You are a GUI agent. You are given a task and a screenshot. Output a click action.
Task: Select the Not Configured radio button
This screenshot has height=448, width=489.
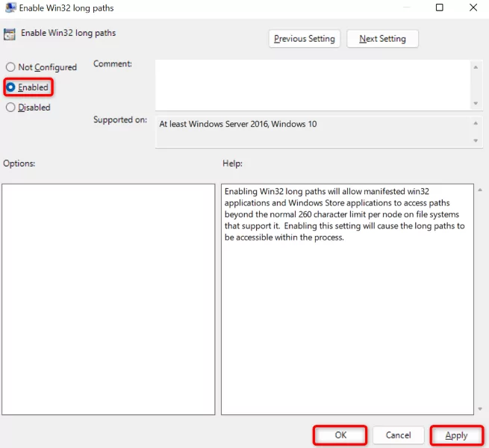coord(10,67)
